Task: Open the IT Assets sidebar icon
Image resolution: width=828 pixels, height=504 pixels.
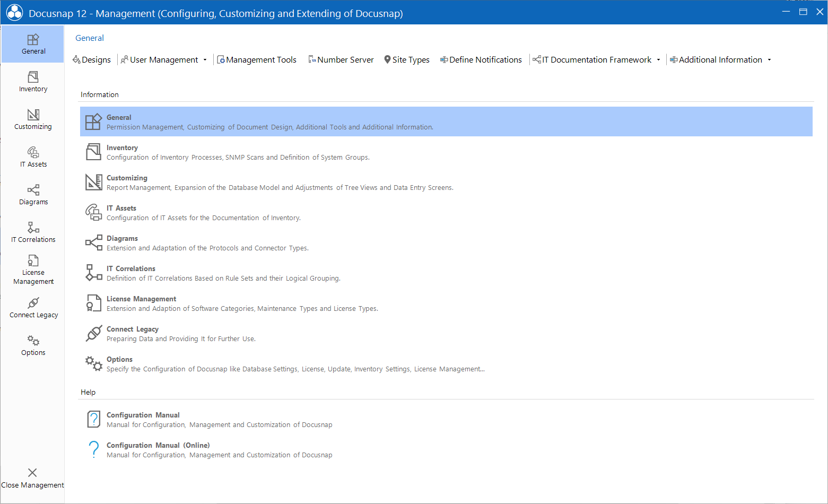Action: coord(33,157)
